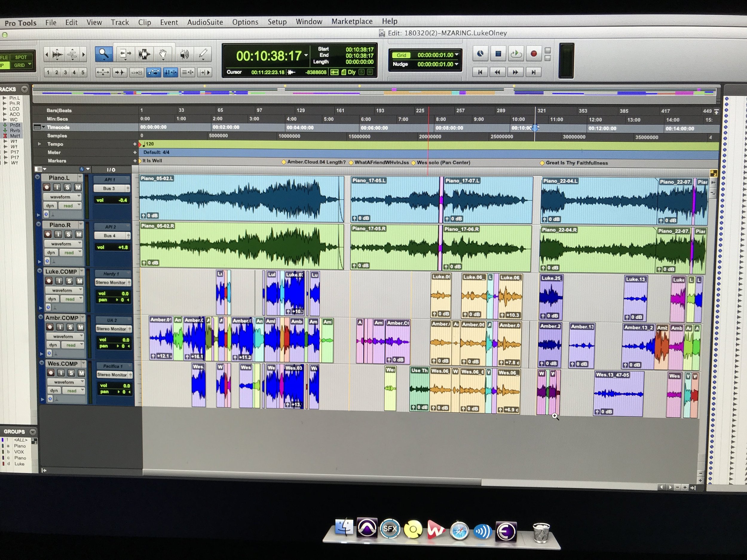Select the Piano_05-02.L clip
Viewport: 747px width, 560px height.
(241, 199)
